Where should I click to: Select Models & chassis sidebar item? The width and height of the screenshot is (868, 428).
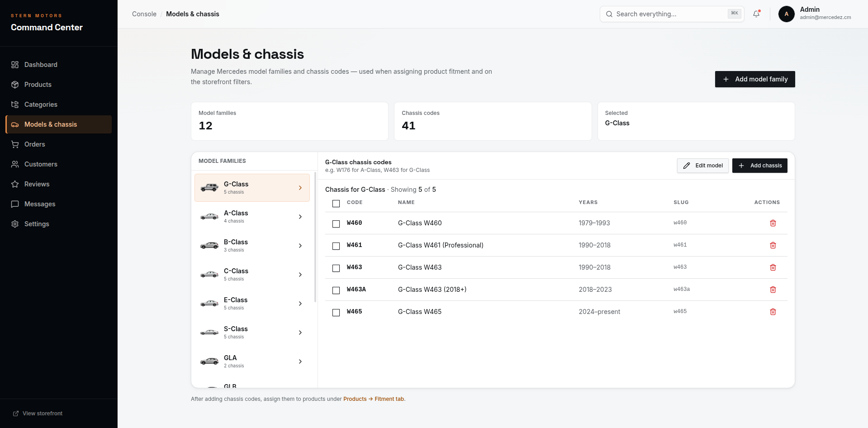58,124
